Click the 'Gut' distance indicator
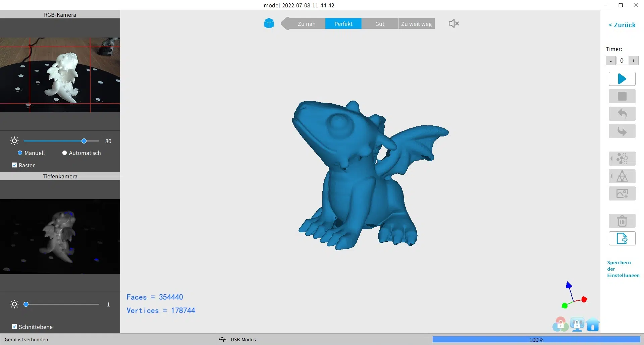The height and width of the screenshot is (345, 644). coord(380,24)
